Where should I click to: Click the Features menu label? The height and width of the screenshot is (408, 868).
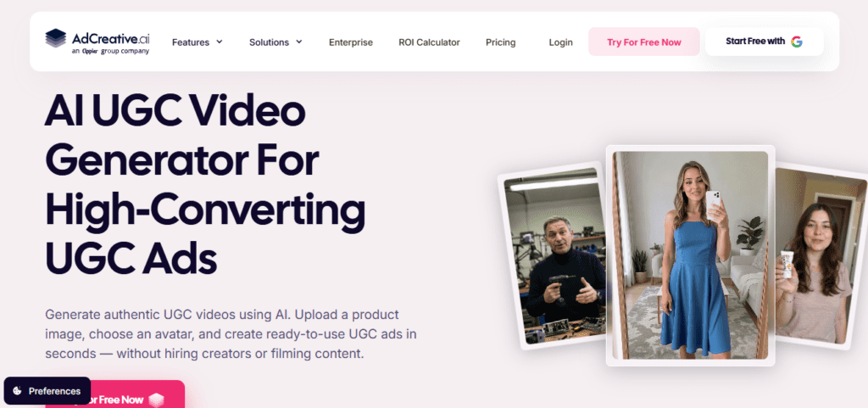point(191,42)
